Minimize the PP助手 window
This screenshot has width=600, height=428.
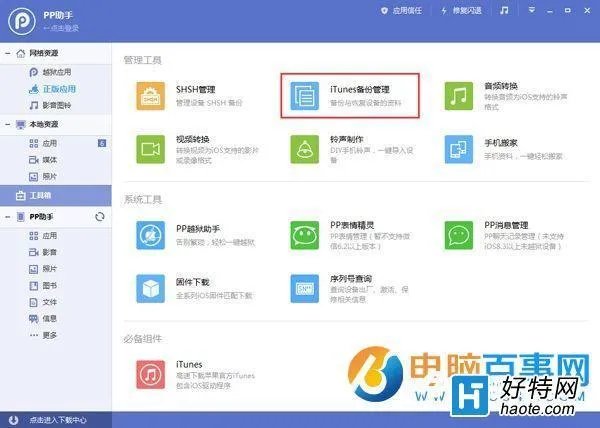tap(550, 11)
